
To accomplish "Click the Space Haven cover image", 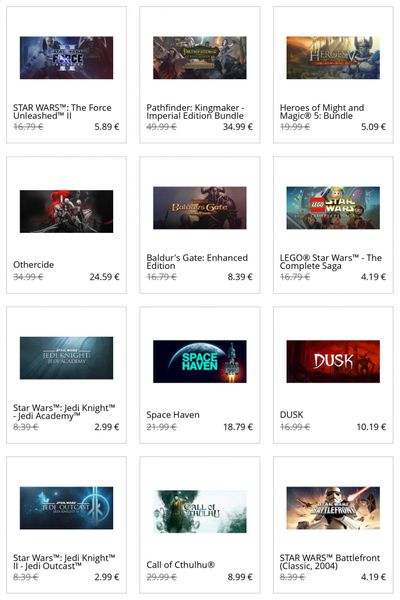I will (200, 361).
